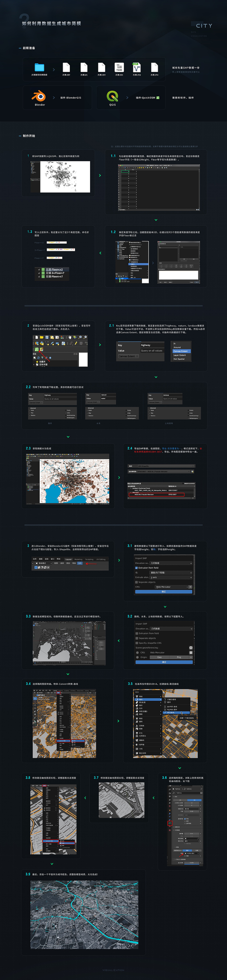Viewport: 227px width, 980px height.
Task: Click the Proj origin button
Action: point(179,657)
